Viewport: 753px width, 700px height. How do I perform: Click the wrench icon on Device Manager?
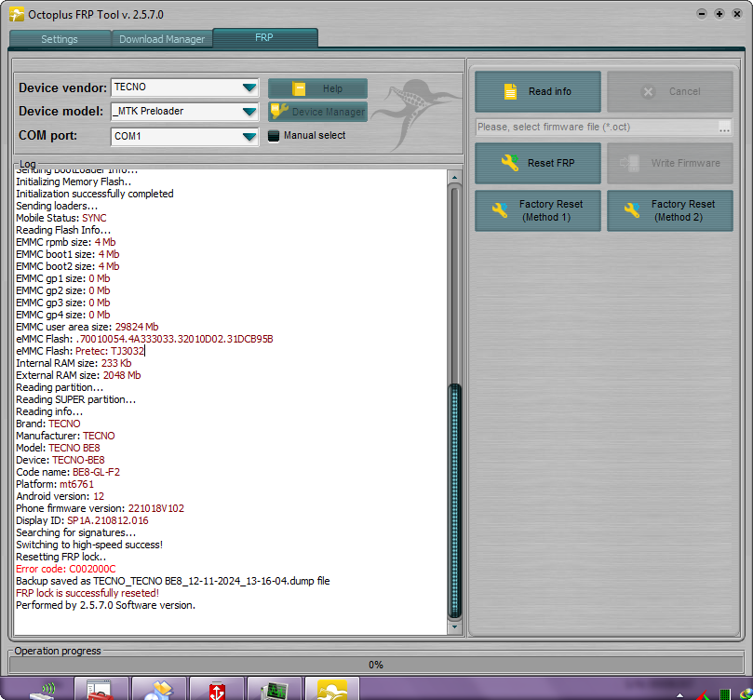[x=279, y=111]
